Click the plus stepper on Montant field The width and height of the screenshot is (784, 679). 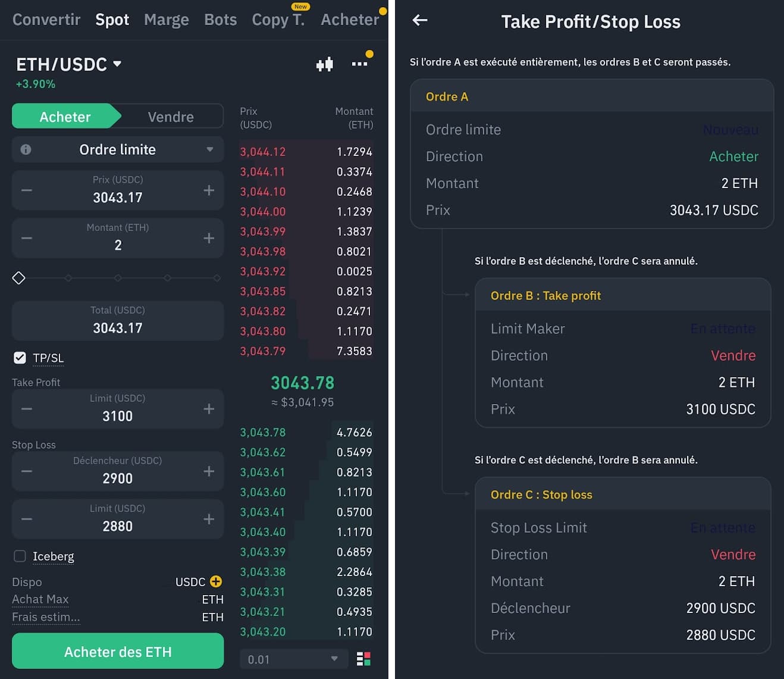[x=209, y=237]
